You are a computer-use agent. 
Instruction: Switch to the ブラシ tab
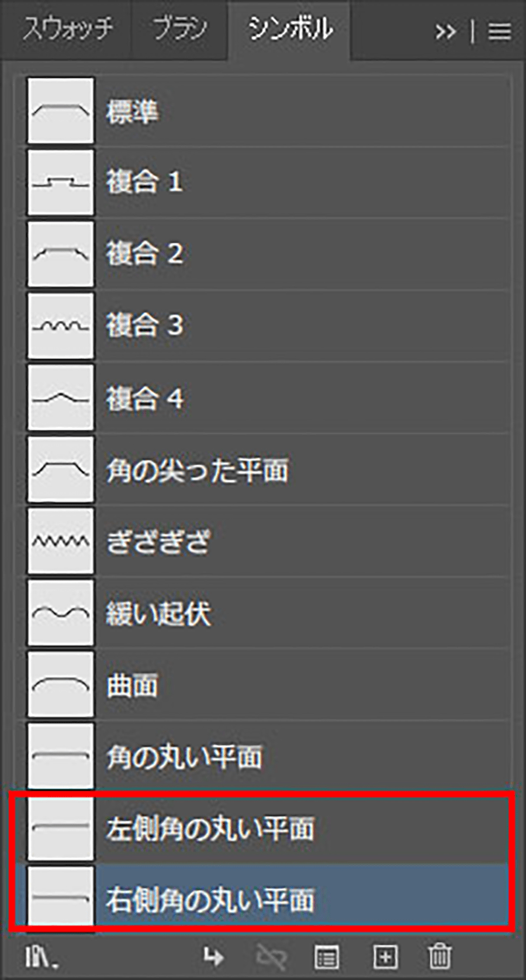pyautogui.click(x=180, y=29)
